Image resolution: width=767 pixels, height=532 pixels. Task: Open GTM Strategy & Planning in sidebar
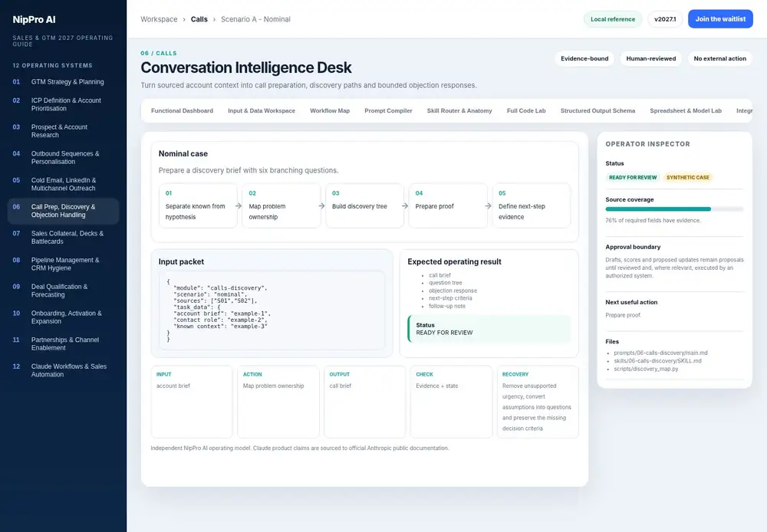pyautogui.click(x=63, y=82)
